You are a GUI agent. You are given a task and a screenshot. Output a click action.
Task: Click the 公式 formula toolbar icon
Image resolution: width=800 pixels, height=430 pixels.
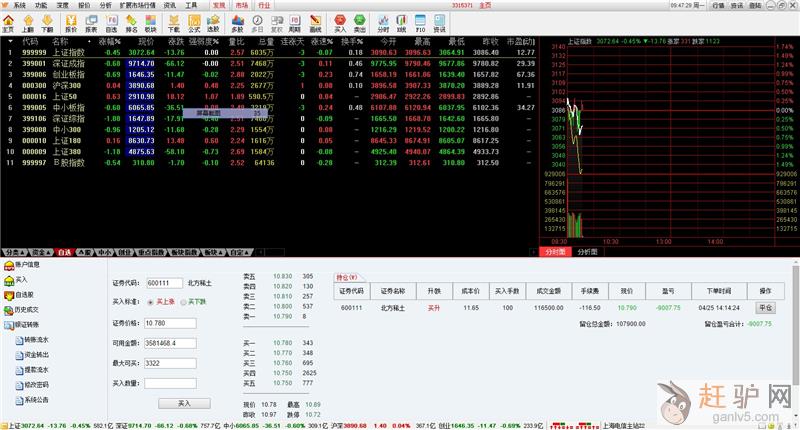194,25
